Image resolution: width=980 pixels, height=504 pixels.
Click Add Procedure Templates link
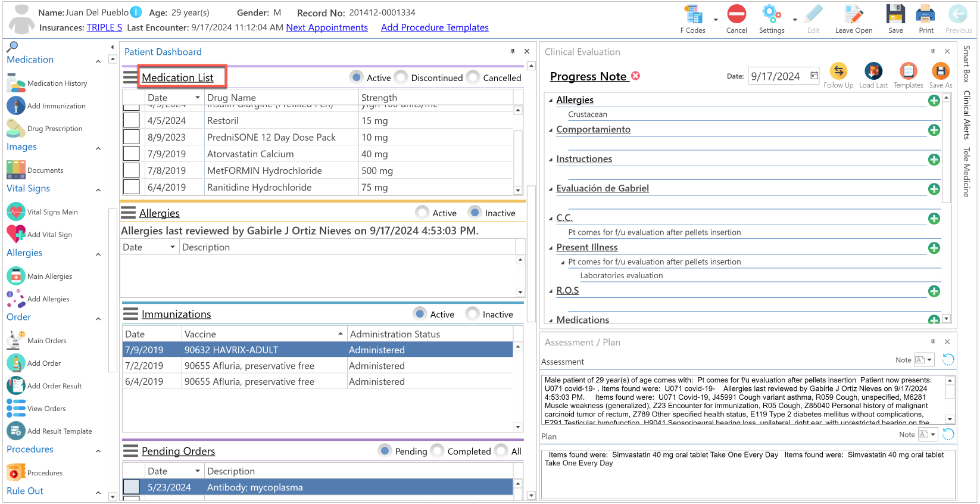click(435, 27)
